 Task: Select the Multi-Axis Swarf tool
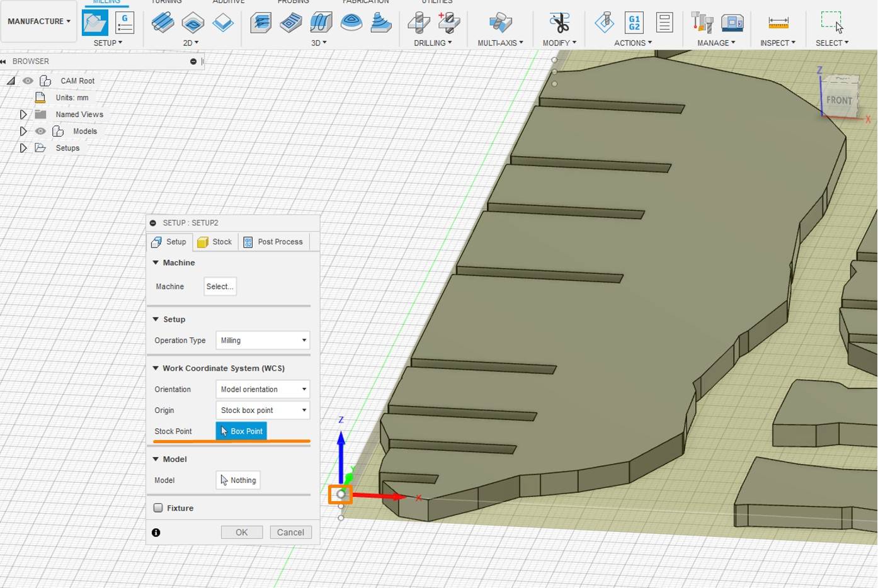pos(500,23)
